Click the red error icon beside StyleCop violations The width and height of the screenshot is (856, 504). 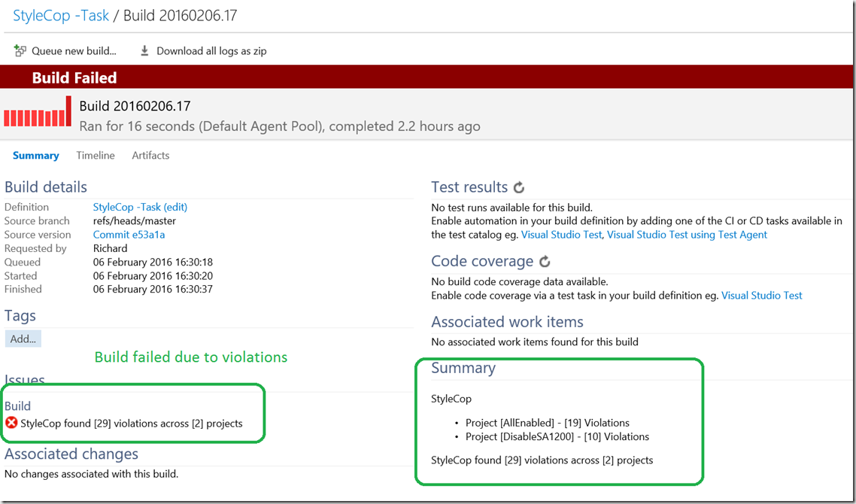[11, 423]
